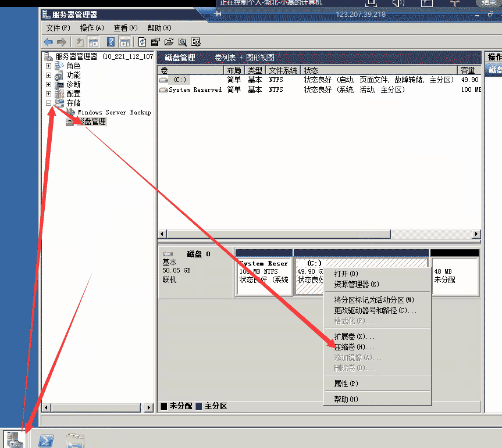
Task: Toggle the action pane toolbar icon
Action: coord(124,42)
